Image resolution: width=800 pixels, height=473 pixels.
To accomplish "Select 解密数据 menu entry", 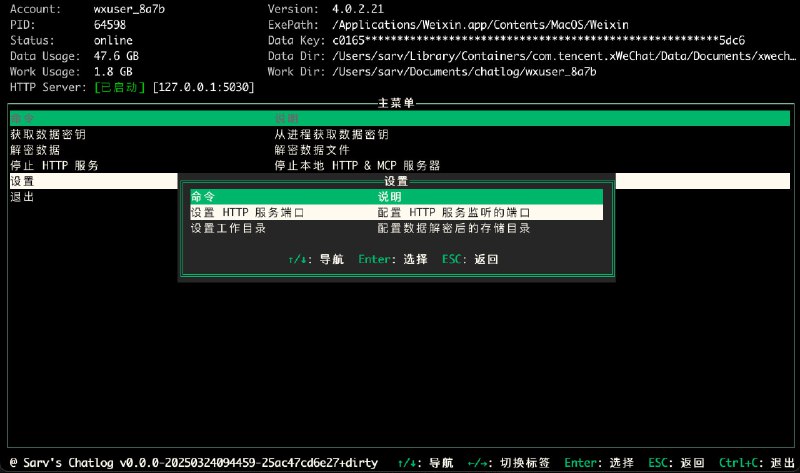I will point(35,150).
